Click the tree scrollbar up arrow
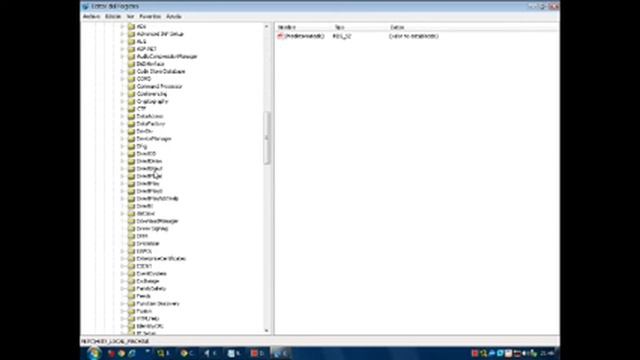This screenshot has width=640, height=360. pyautogui.click(x=267, y=27)
